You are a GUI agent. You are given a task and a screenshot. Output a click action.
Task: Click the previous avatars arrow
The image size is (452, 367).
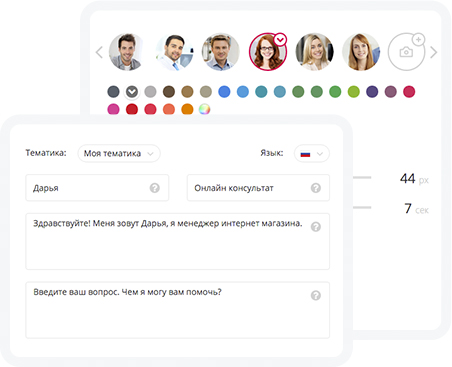click(x=99, y=52)
